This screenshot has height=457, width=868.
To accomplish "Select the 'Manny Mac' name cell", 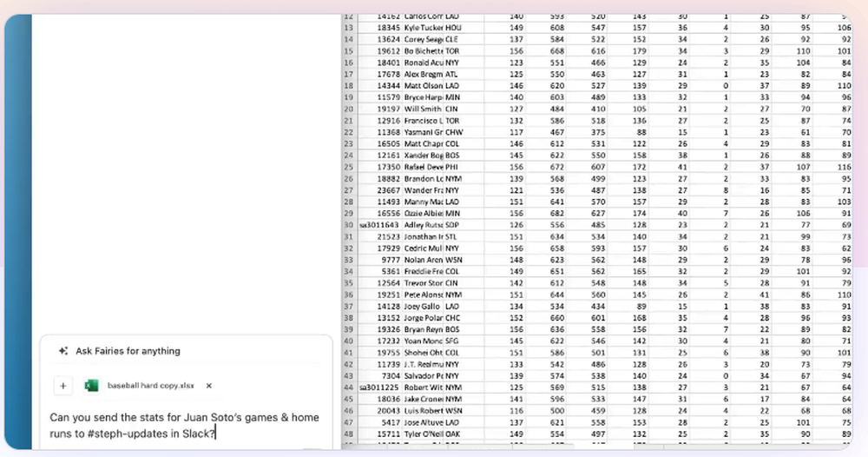I will click(x=424, y=202).
